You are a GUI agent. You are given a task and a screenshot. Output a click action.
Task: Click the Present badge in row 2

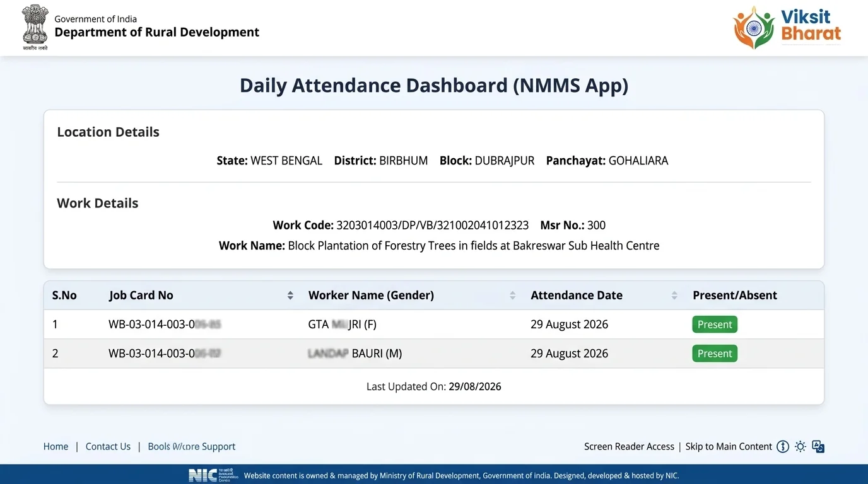[715, 354]
